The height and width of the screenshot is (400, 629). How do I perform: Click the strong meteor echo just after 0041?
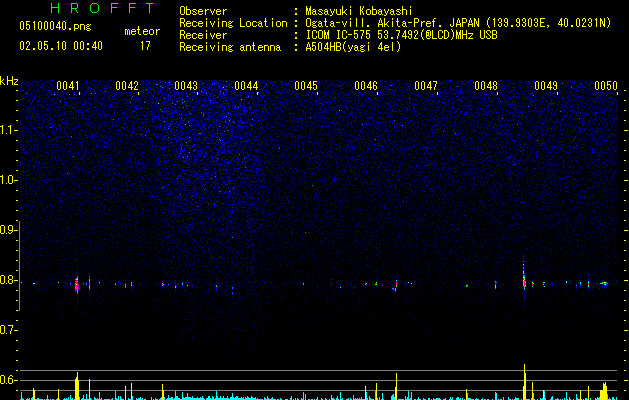[x=77, y=285]
